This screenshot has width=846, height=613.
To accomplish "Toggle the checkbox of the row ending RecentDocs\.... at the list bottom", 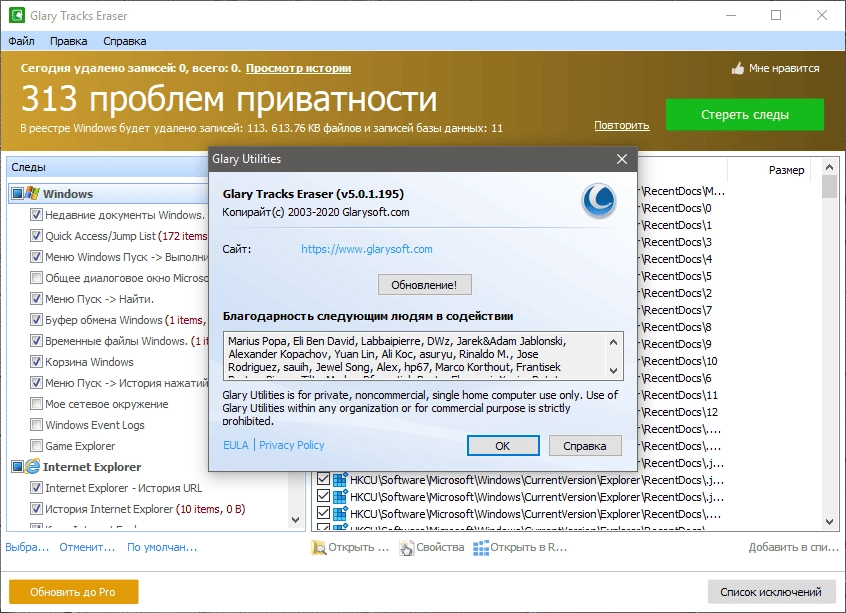I will click(x=323, y=514).
